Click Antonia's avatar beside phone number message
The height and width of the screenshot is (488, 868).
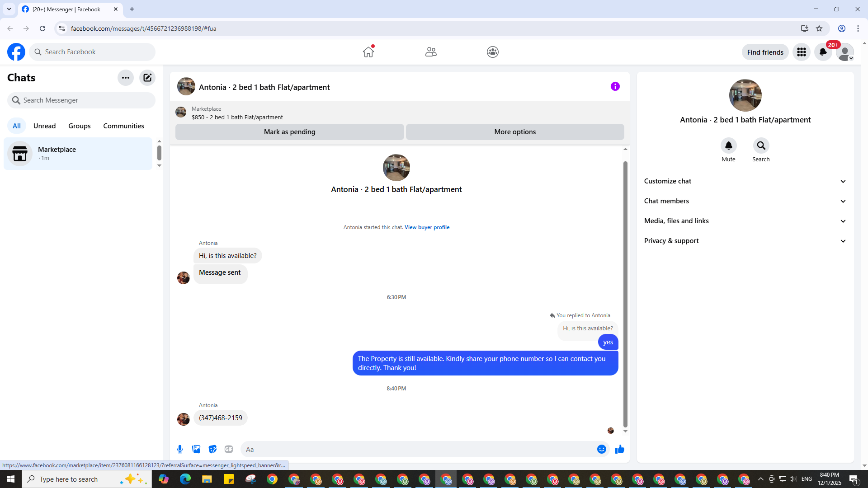[184, 419]
